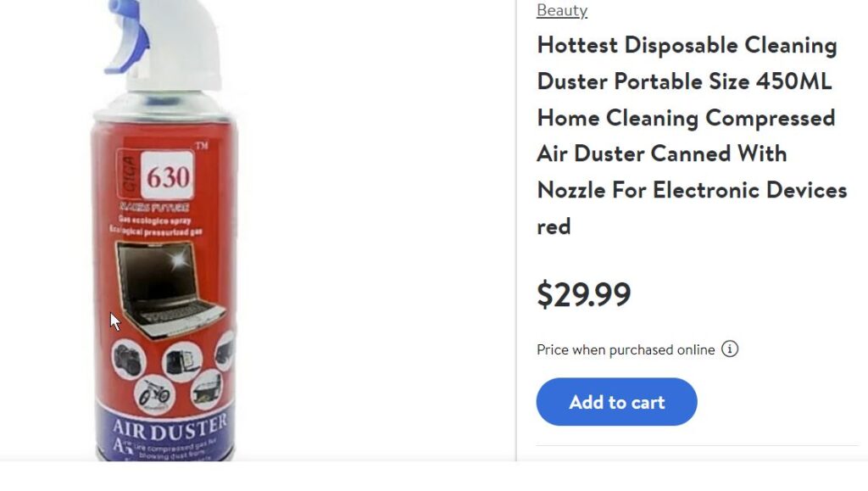The height and width of the screenshot is (491, 868).
Task: Click the 630 logo on the can
Action: pos(168,176)
